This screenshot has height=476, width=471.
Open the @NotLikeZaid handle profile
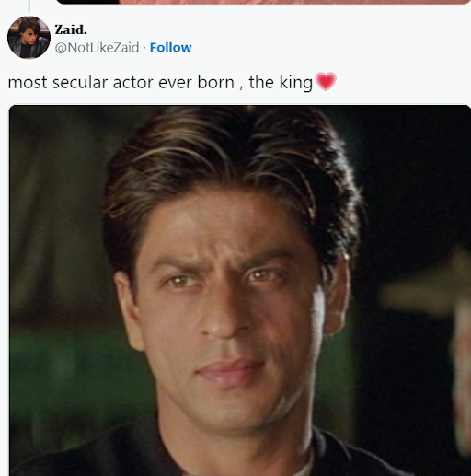tap(97, 48)
